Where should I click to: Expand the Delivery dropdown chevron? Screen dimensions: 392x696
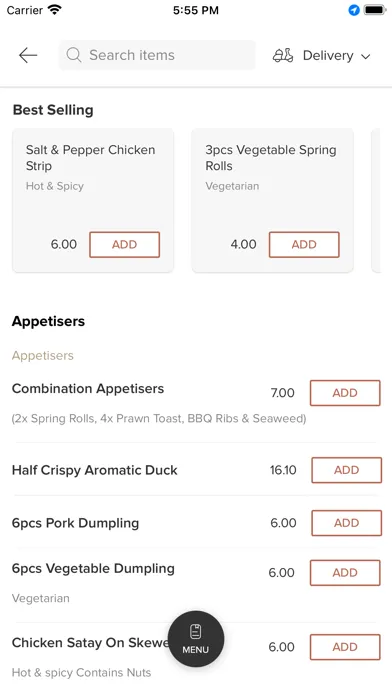[365, 56]
